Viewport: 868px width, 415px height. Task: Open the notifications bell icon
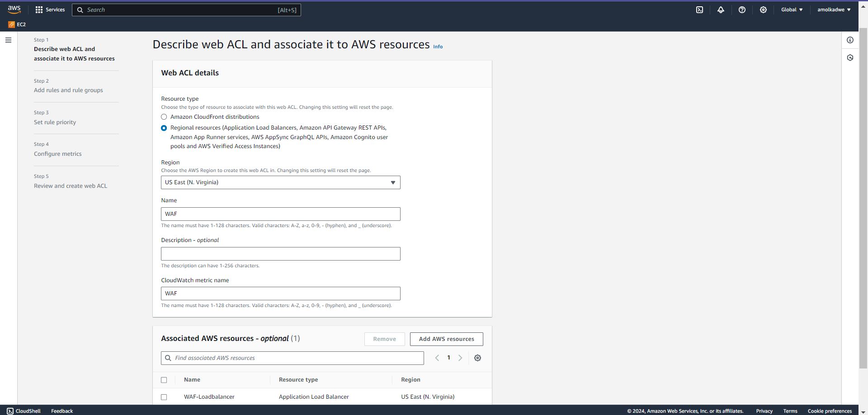coord(721,9)
